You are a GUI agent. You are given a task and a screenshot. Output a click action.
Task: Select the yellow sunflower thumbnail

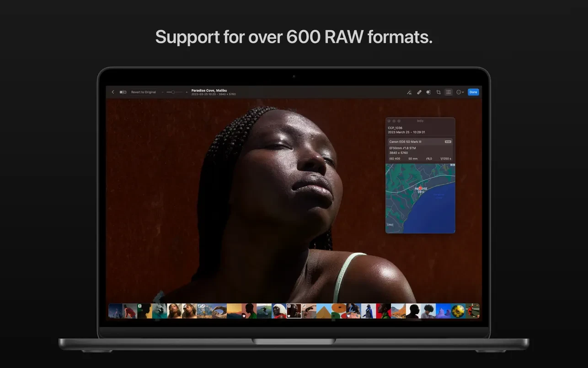coord(458,311)
